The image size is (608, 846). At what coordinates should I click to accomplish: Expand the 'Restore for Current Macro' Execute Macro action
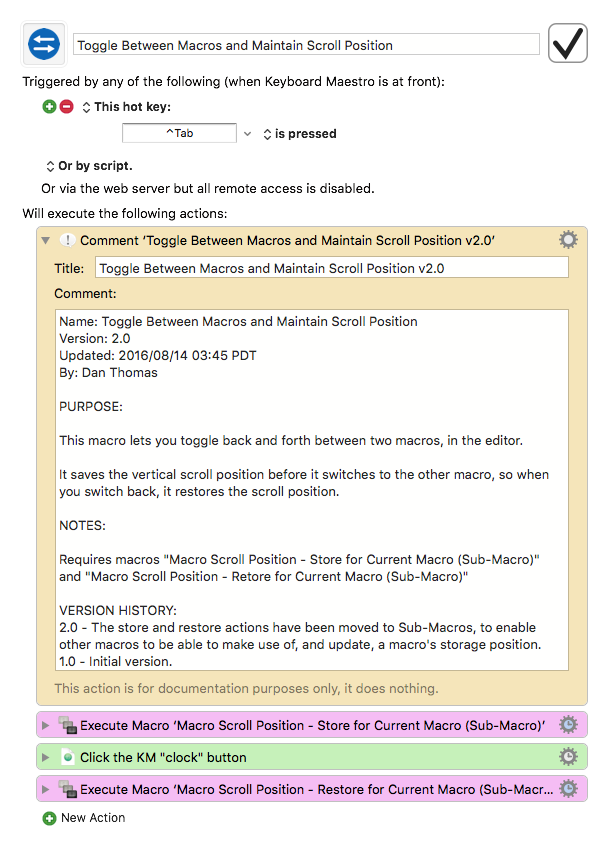(x=45, y=789)
